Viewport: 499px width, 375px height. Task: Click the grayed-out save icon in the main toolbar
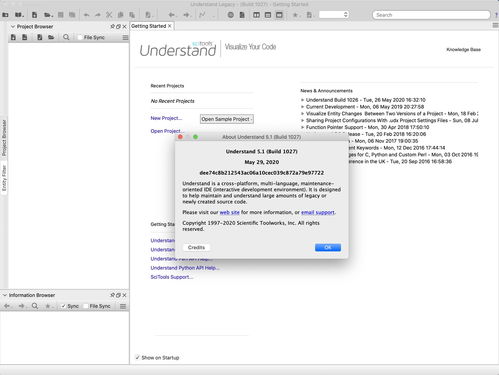click(x=61, y=15)
